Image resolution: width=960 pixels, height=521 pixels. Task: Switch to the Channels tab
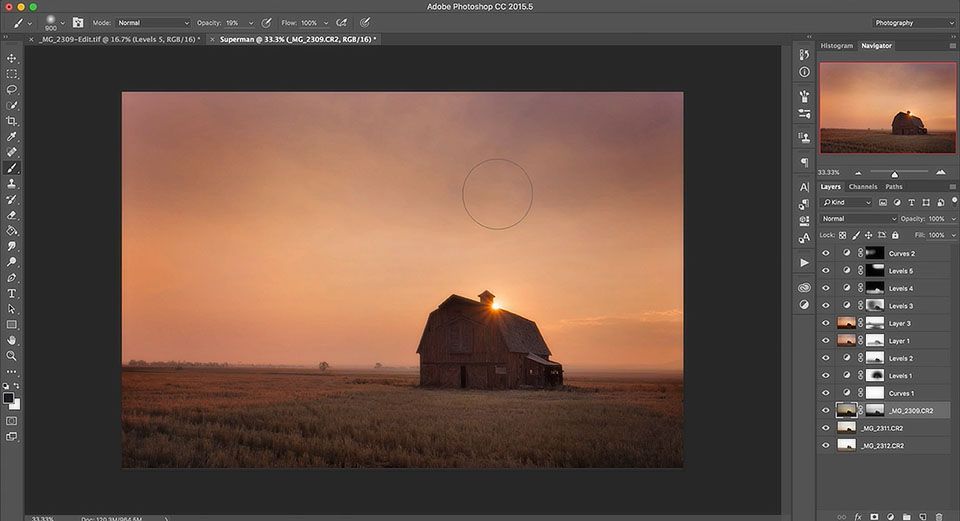(862, 187)
